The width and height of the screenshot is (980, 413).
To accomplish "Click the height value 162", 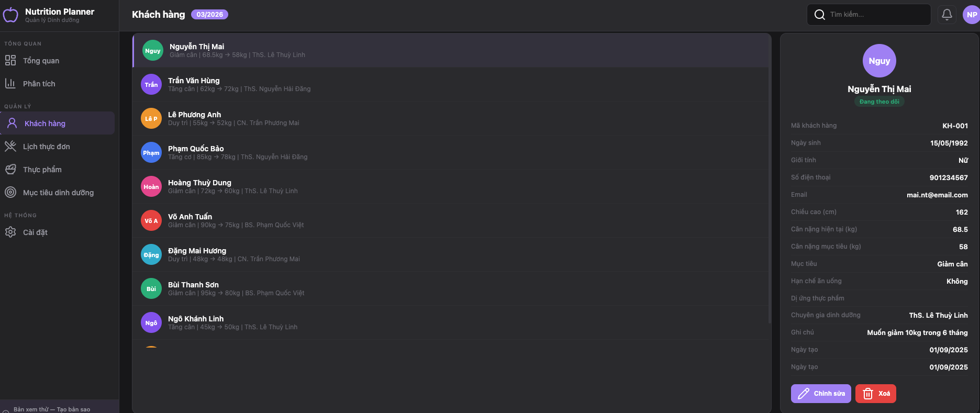I will pyautogui.click(x=962, y=212).
